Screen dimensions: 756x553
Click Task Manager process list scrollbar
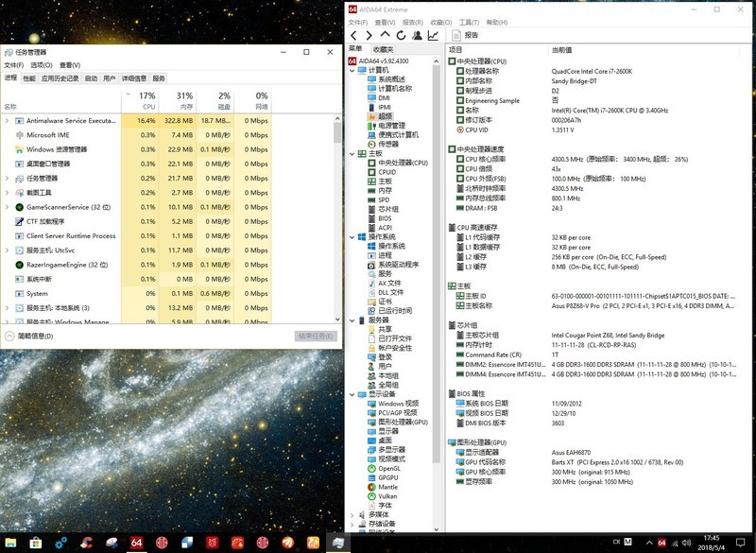(x=337, y=219)
